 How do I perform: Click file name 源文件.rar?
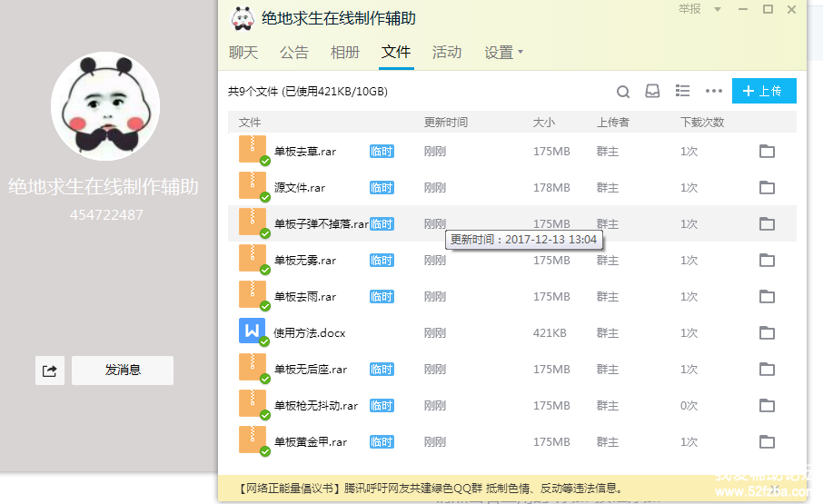300,188
